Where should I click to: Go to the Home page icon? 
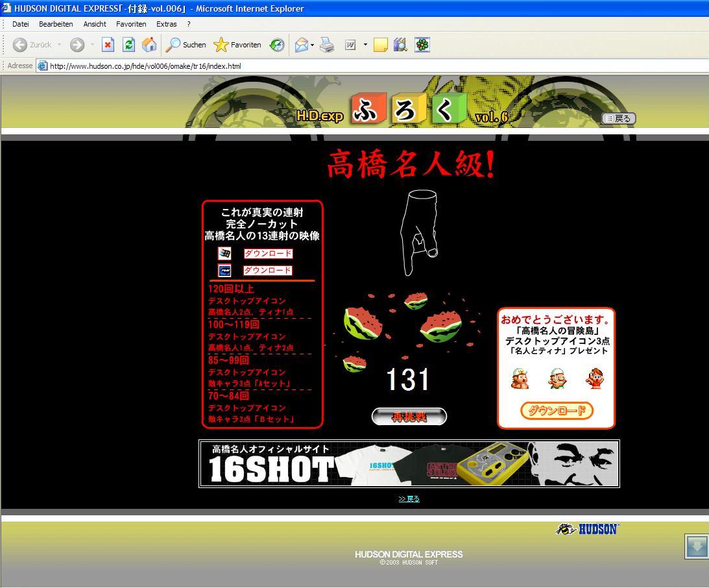coord(149,45)
